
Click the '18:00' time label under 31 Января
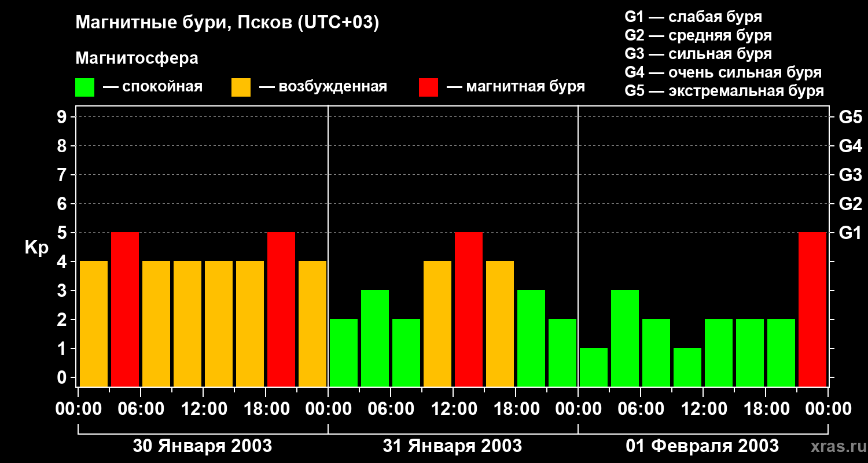pos(516,409)
